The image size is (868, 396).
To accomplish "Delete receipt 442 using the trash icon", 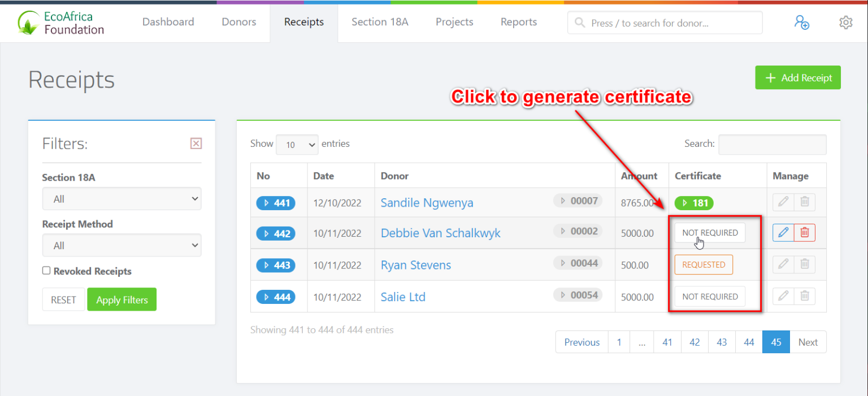I will point(805,232).
